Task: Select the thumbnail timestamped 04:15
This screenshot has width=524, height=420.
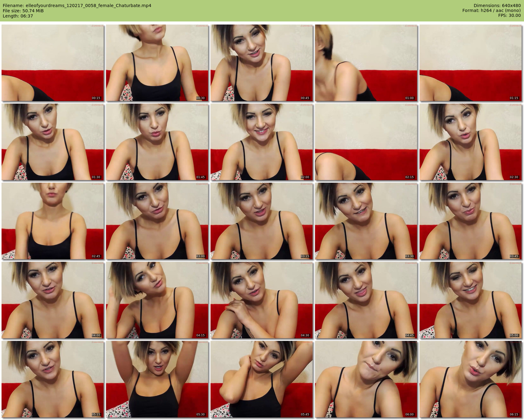Action: [x=157, y=300]
